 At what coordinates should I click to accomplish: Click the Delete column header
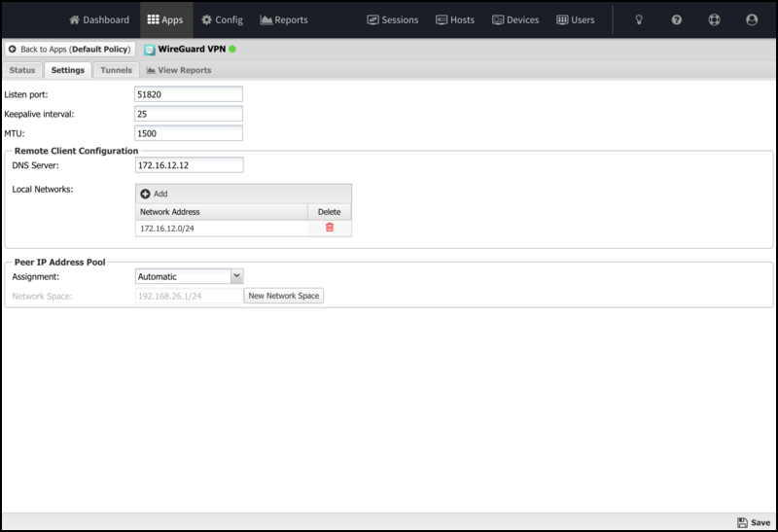pos(330,212)
